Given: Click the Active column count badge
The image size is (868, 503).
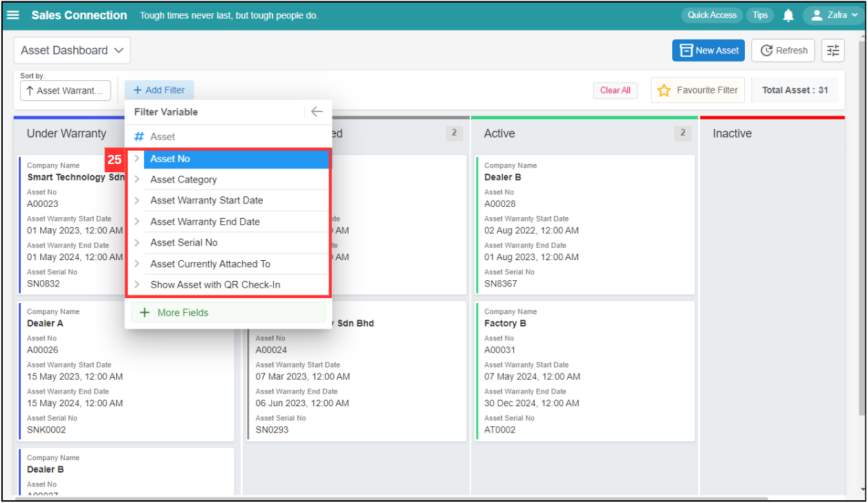Looking at the screenshot, I should pos(683,133).
